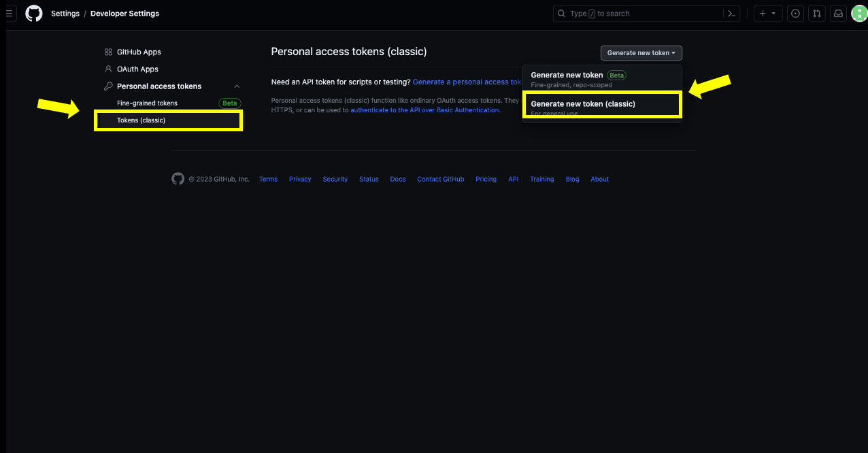Image resolution: width=868 pixels, height=453 pixels.
Task: Open the create new plus menu
Action: [x=768, y=14]
